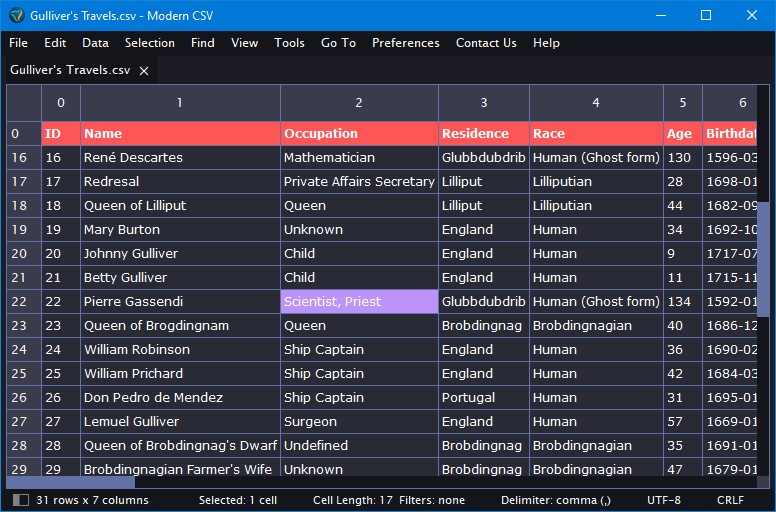Click the Modern CSV app logo icon
Screen dimensions: 776x512
tap(16, 15)
